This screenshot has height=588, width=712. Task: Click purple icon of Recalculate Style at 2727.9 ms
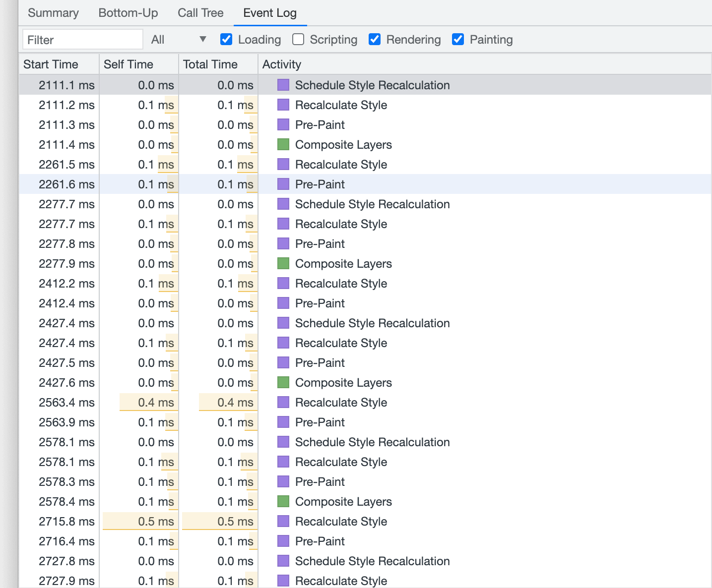[283, 581]
